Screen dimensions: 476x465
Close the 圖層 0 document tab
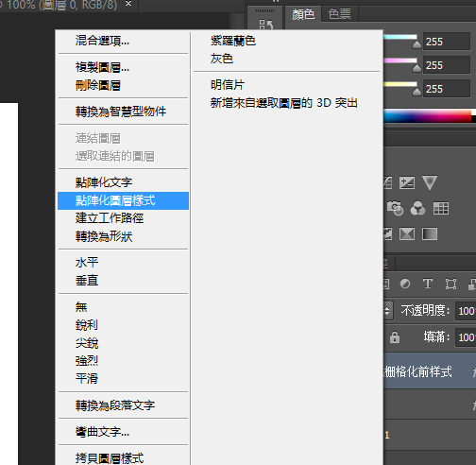[128, 4]
